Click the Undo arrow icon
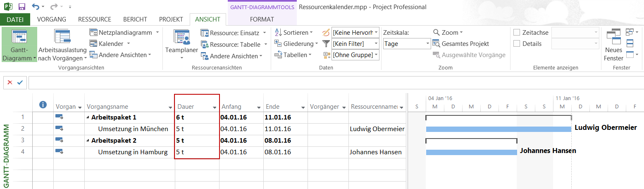 [x=36, y=7]
